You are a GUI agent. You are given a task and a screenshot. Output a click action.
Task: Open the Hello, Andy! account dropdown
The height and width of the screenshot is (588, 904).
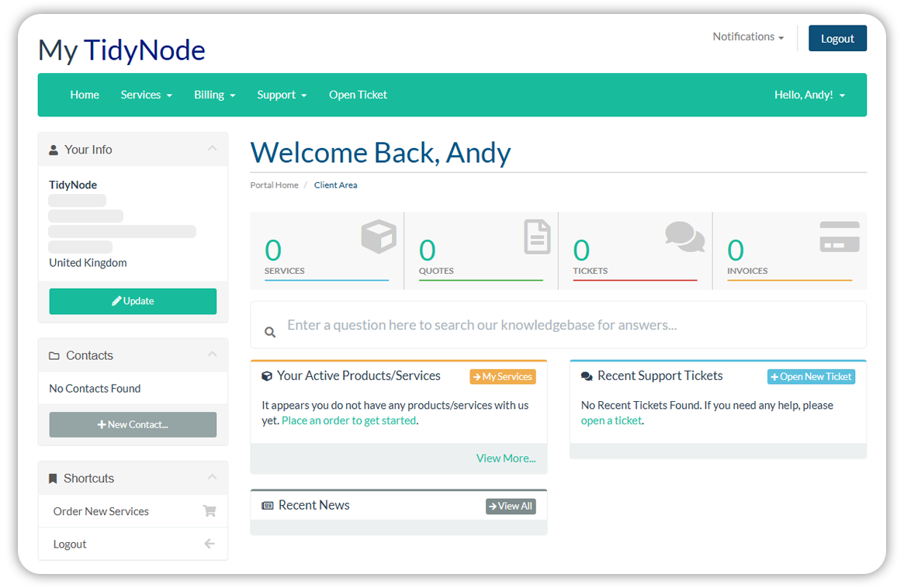(x=809, y=95)
